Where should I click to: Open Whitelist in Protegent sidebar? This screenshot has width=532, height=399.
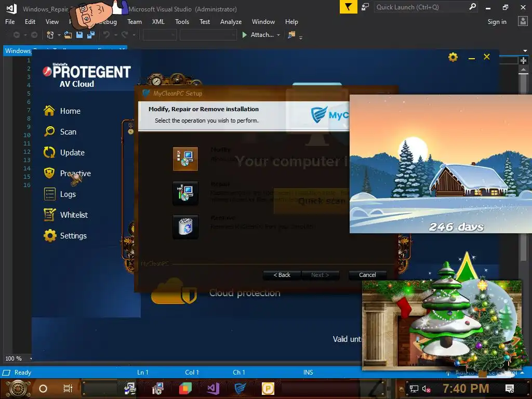coord(66,215)
